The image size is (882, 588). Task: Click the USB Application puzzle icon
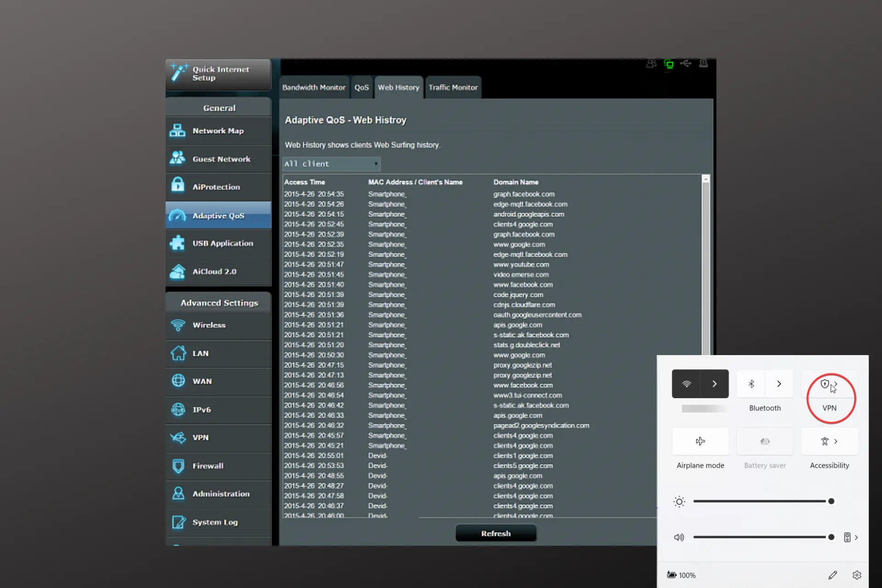click(178, 243)
